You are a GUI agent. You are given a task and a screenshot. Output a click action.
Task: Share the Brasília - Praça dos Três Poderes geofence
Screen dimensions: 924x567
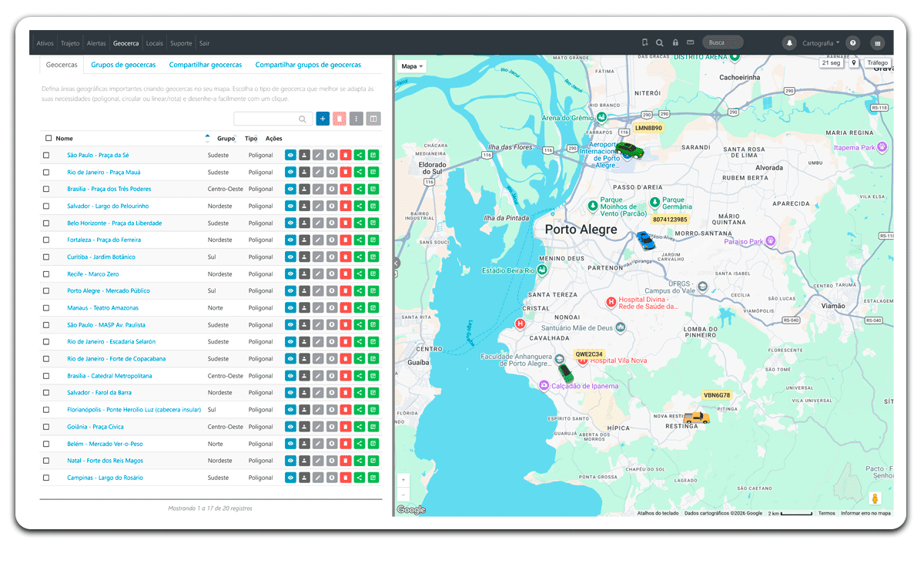(x=360, y=189)
